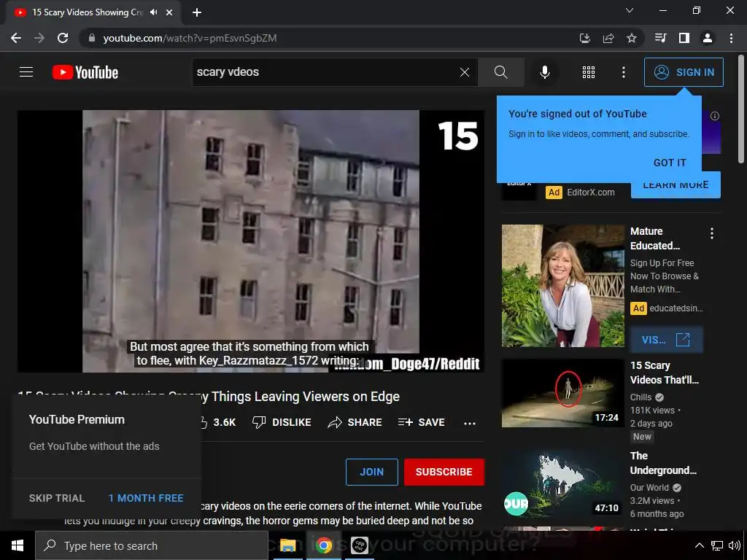Click the red SUBSCRIBE button

tap(444, 472)
